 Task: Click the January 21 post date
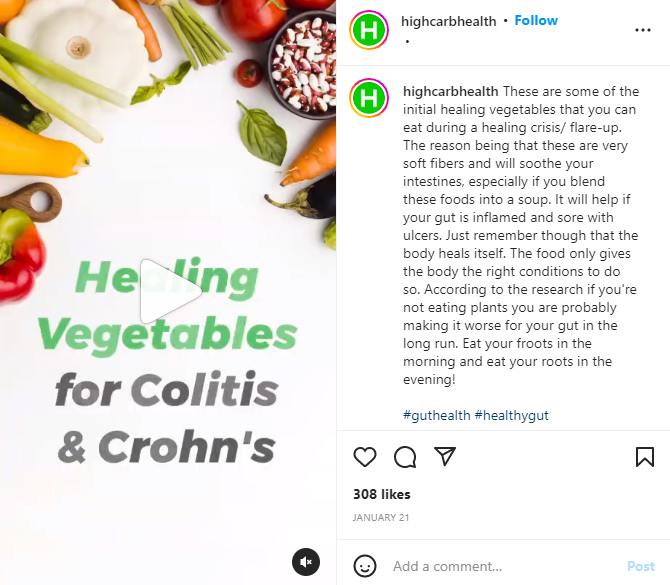[x=381, y=517]
